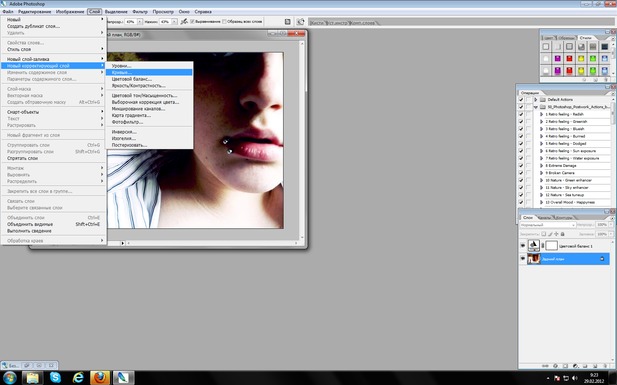Click the Add layer mask icon
The width and height of the screenshot is (617, 385).
(565, 366)
